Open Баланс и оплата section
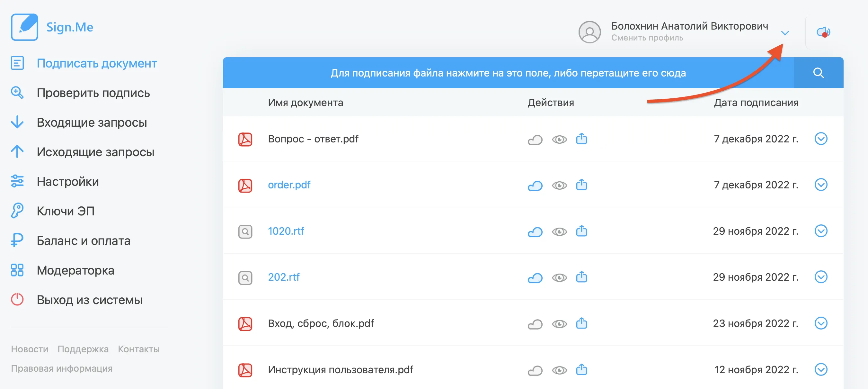The width and height of the screenshot is (868, 389). pyautogui.click(x=83, y=241)
